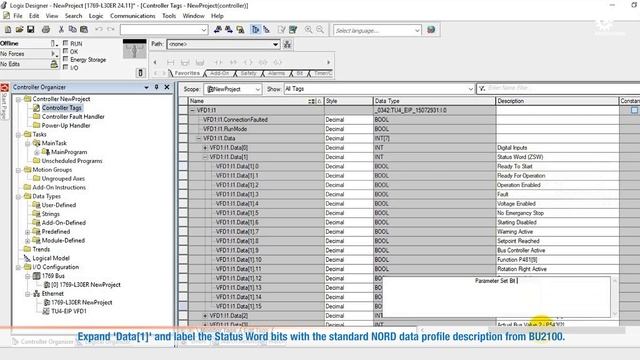Viewport: 640px width, 360px height.
Task: Select TU4-EIP VFD1 module in tree
Action: 69,311
